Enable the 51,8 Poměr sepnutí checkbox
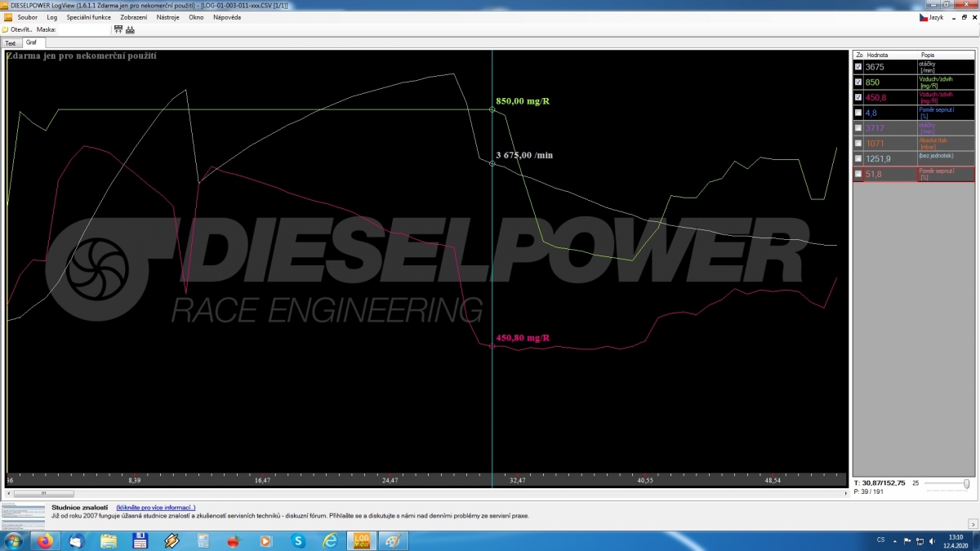 point(857,174)
